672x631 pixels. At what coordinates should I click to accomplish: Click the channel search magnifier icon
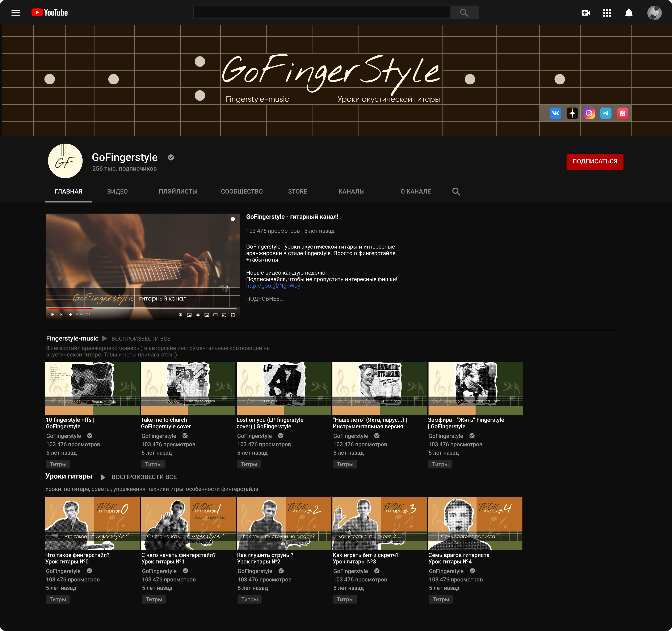456,192
